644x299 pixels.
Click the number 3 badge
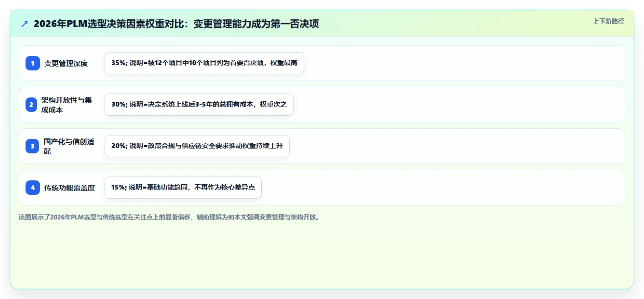click(x=32, y=146)
